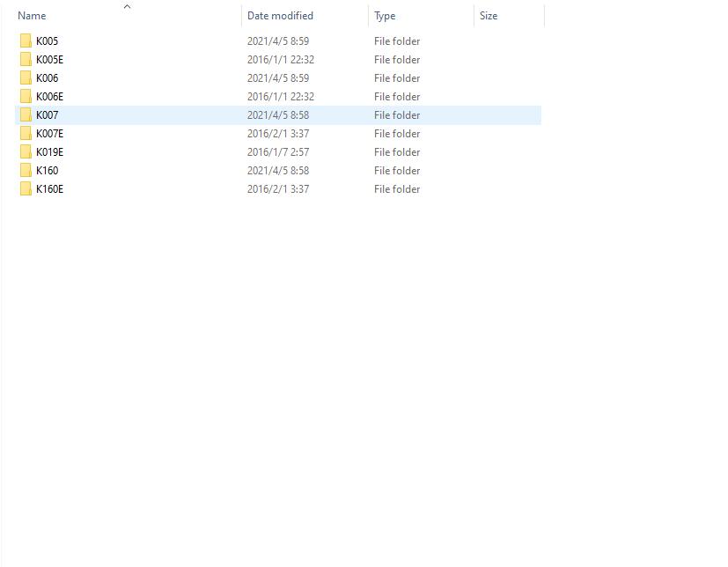This screenshot has height=567, width=728.
Task: Click K019E's date 2016/1/7 2:57
Action: (x=278, y=152)
